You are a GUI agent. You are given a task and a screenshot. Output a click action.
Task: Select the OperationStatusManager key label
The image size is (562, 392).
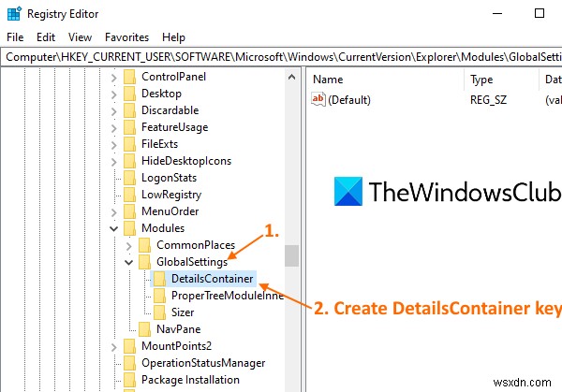pos(203,363)
